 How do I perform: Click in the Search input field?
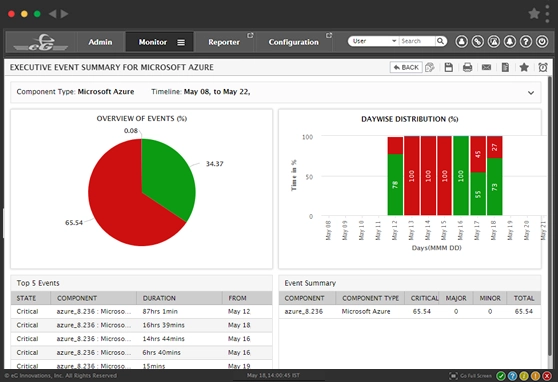coord(416,41)
